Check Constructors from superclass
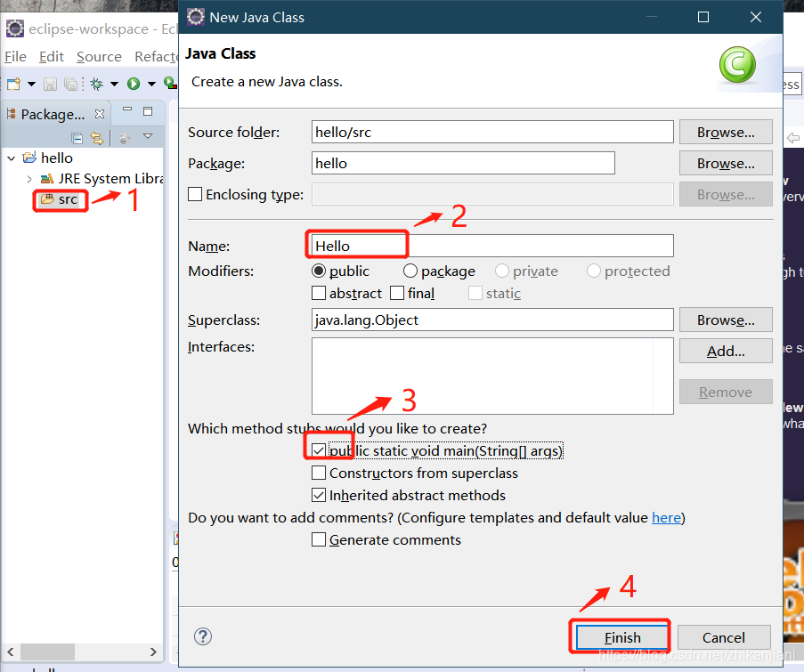The width and height of the screenshot is (804, 672). (x=319, y=473)
